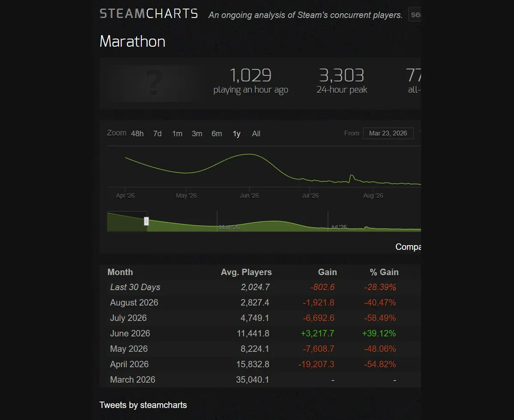This screenshot has width=514, height=420.
Task: Click the navigator range slider handle
Action: pos(146,221)
